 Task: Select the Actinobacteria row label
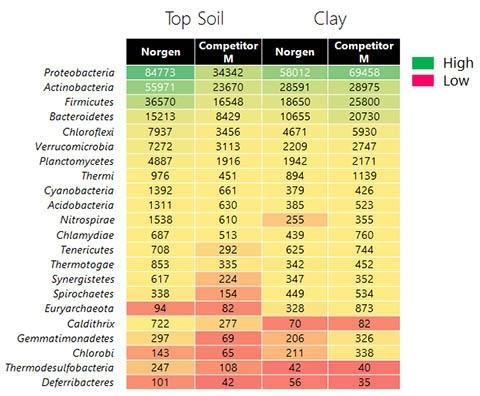pos(79,87)
